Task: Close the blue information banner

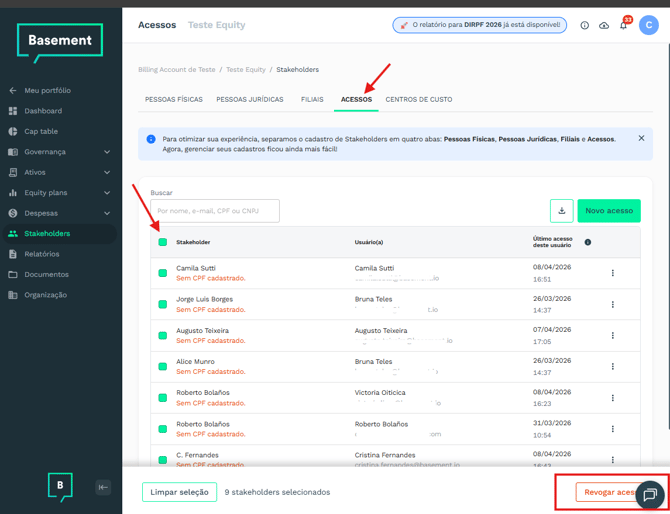Action: click(x=641, y=138)
